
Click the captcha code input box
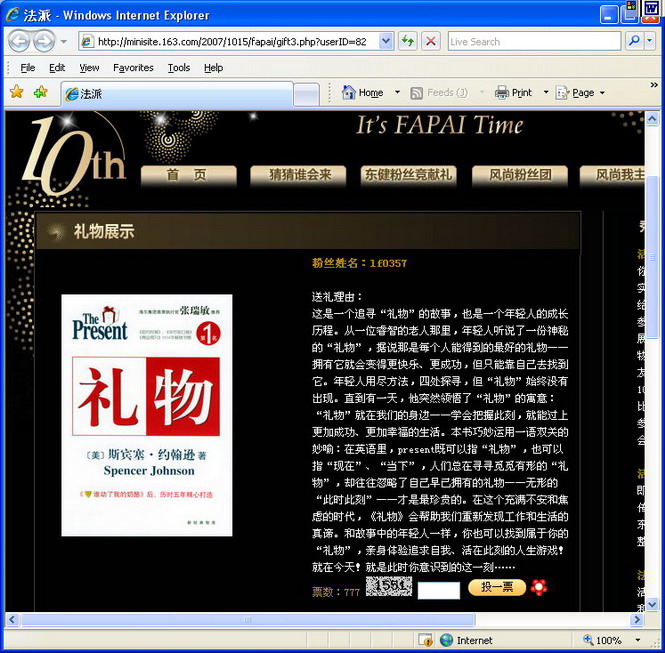(439, 590)
